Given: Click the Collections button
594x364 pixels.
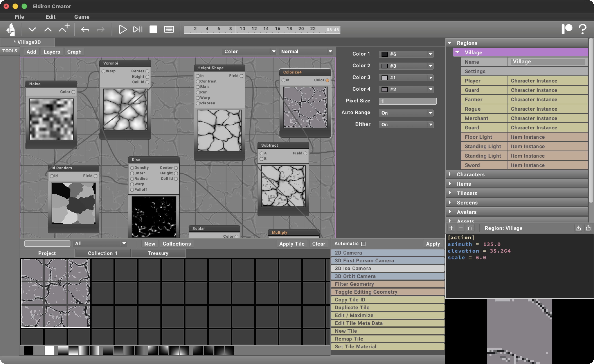Looking at the screenshot, I should (176, 244).
